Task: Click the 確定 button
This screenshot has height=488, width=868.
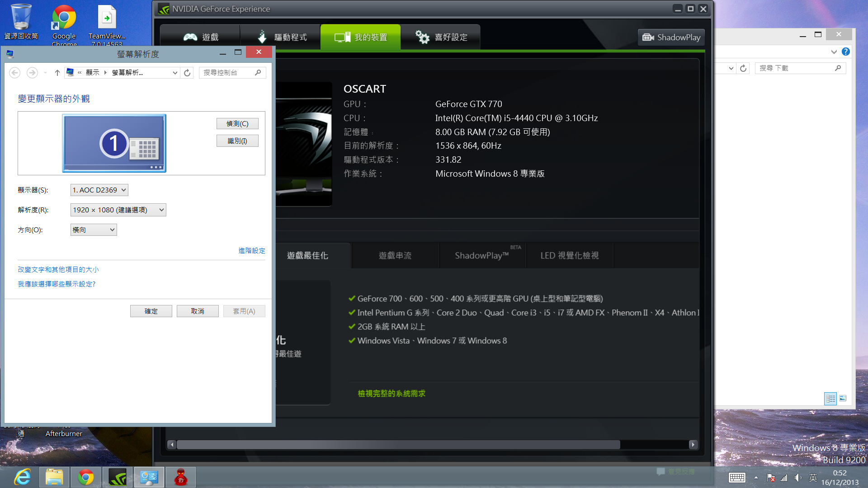Action: pos(151,311)
